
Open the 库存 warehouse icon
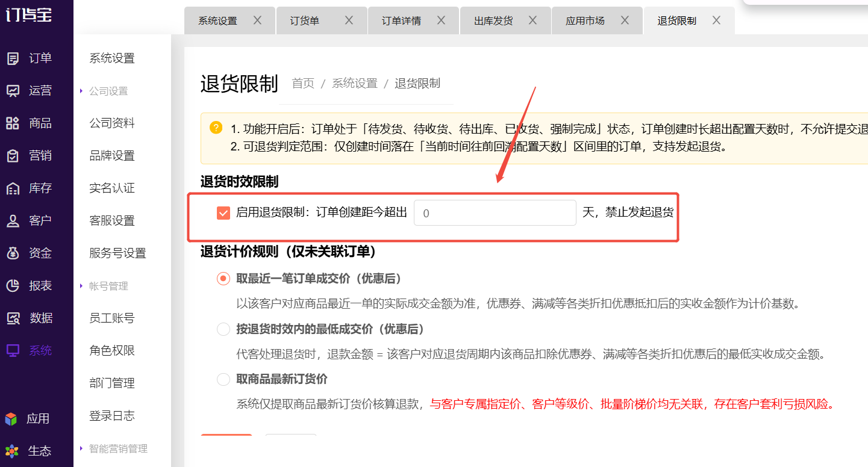click(x=13, y=188)
